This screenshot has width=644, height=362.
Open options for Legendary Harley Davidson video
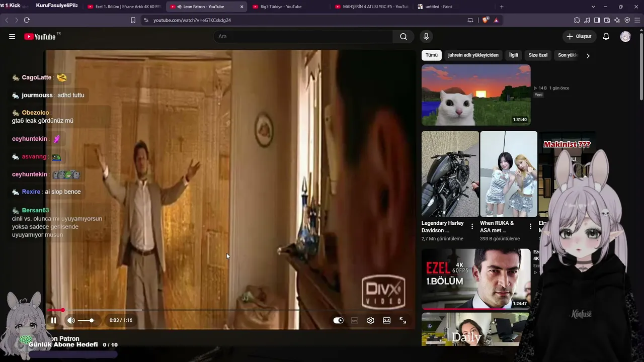point(472,226)
